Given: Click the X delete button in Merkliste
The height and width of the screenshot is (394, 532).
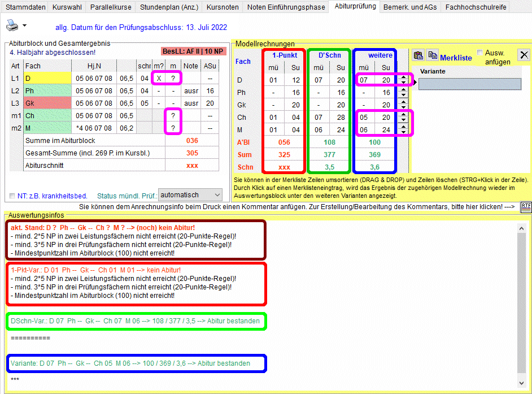Looking at the screenshot, I should click(524, 55).
